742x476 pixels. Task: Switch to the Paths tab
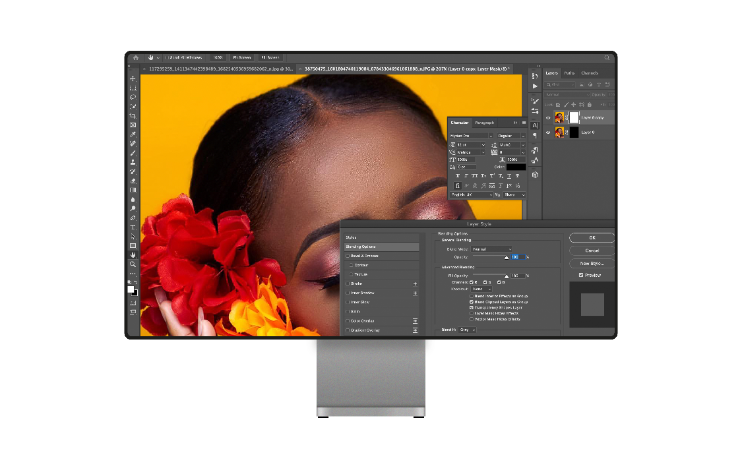[x=569, y=73]
